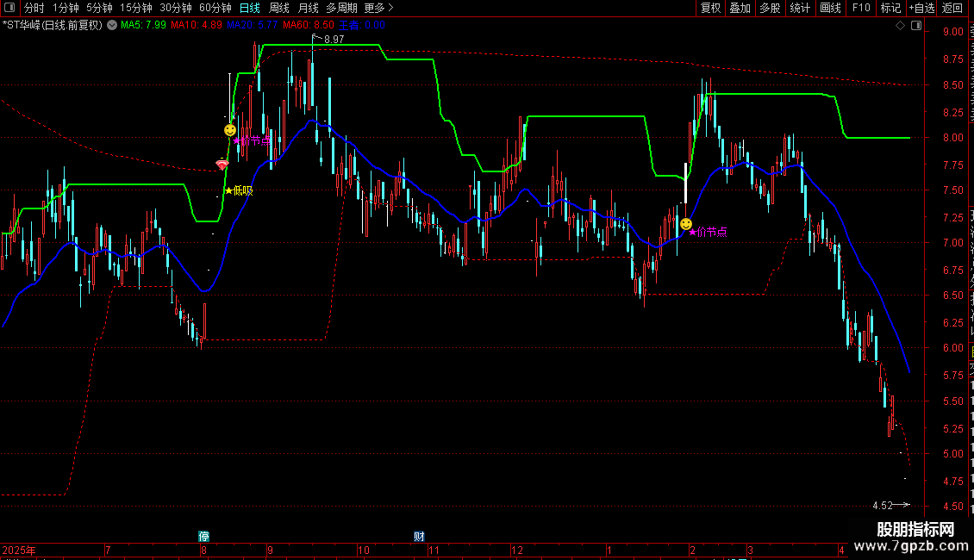Select the 分时 intraday tab
Image resolution: width=974 pixels, height=560 pixels.
pyautogui.click(x=34, y=8)
